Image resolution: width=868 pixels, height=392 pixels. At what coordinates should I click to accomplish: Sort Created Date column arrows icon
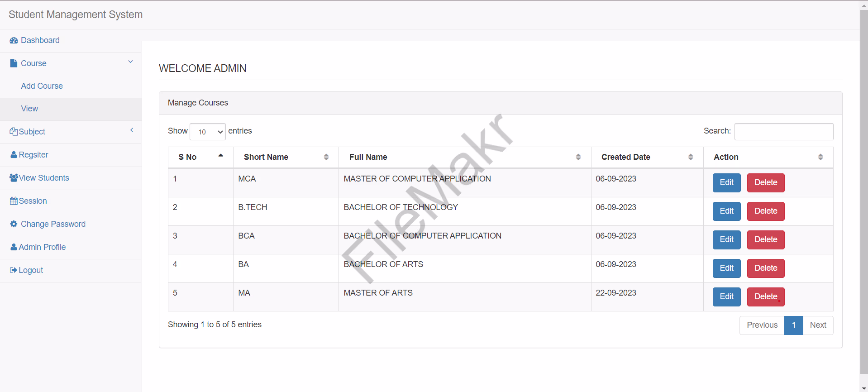[x=691, y=157]
